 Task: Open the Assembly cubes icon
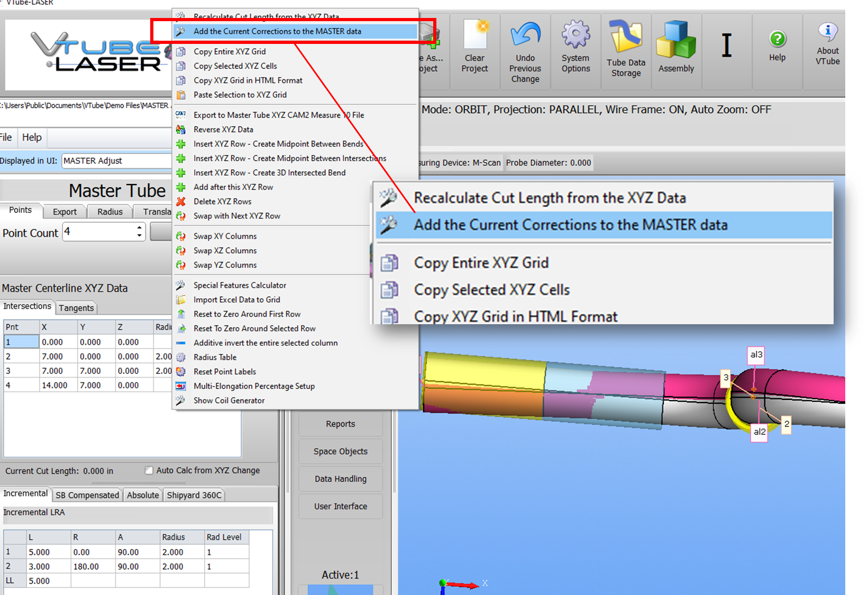point(676,40)
